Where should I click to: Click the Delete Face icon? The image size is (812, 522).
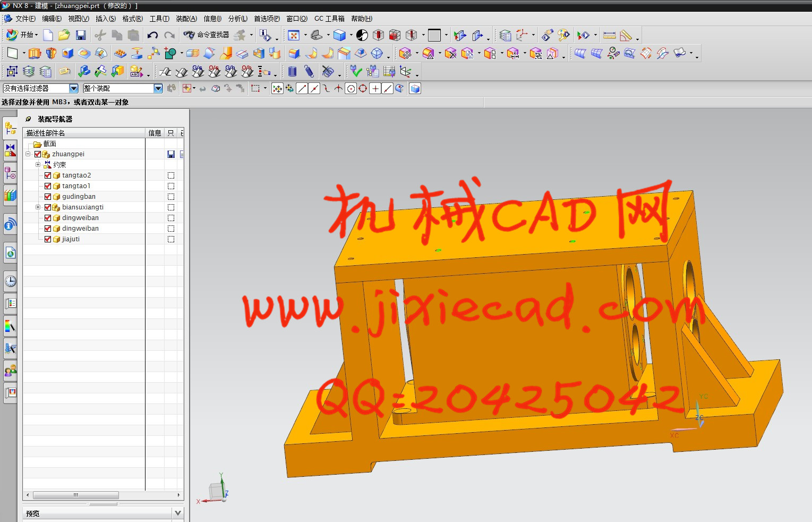[451, 53]
